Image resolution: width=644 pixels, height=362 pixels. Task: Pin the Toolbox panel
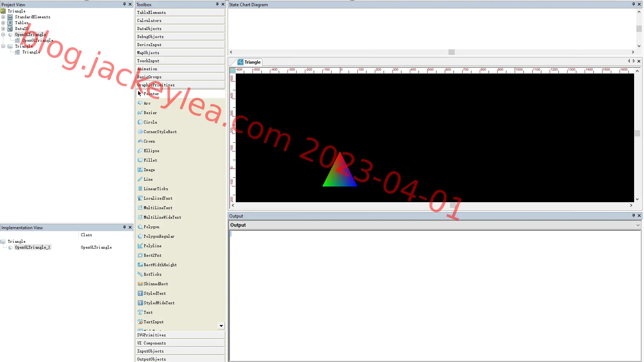tap(217, 4)
